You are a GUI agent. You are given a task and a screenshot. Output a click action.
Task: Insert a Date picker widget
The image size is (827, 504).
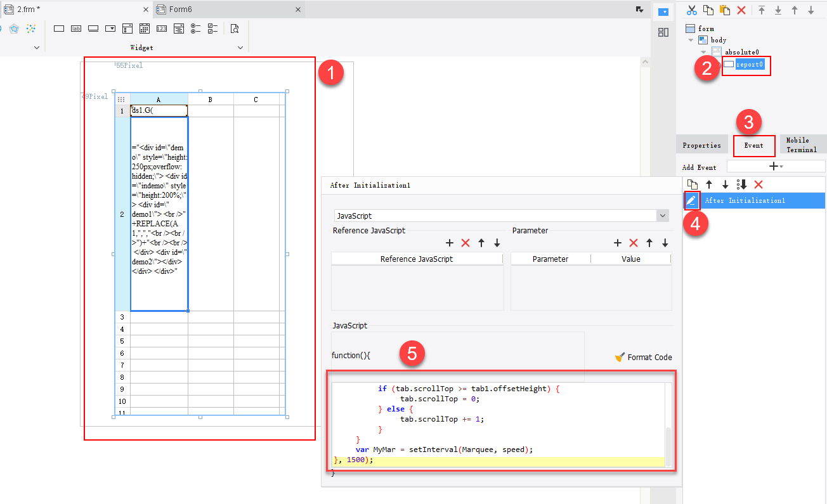click(144, 28)
